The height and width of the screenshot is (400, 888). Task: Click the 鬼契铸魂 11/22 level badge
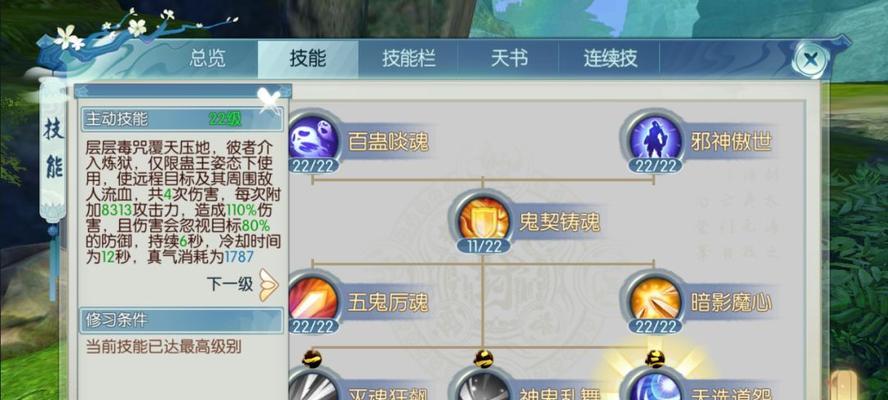483,246
